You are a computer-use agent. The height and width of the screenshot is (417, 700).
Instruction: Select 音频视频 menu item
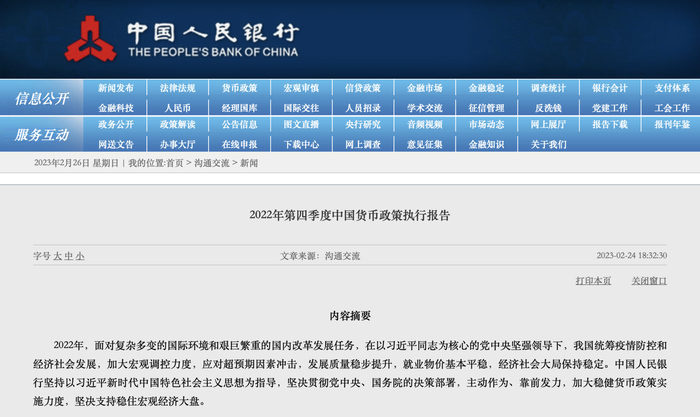pos(425,124)
